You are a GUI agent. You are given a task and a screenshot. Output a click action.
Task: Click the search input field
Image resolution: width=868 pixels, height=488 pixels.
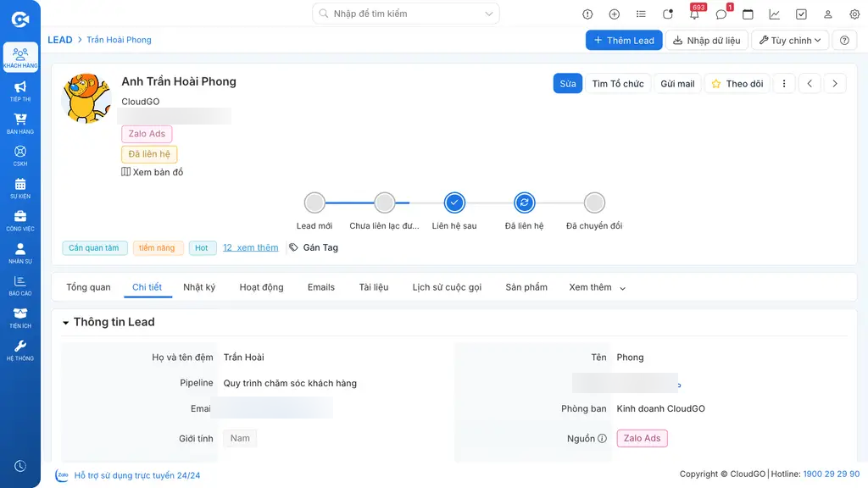tap(406, 14)
